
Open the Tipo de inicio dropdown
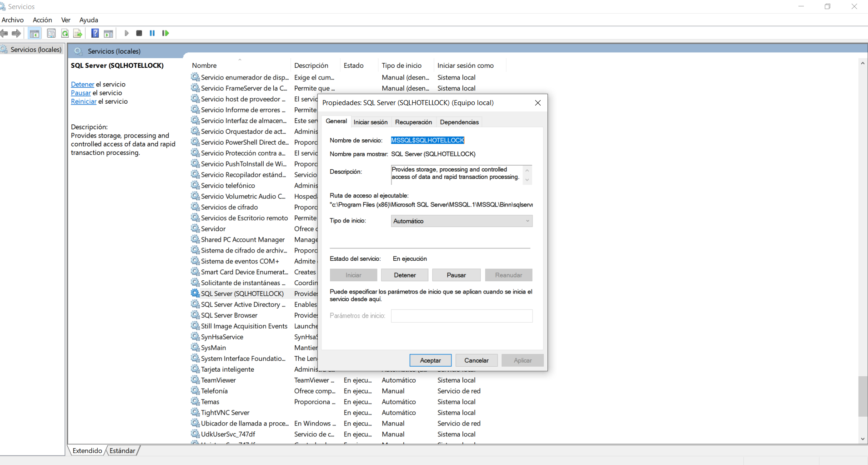(x=462, y=221)
